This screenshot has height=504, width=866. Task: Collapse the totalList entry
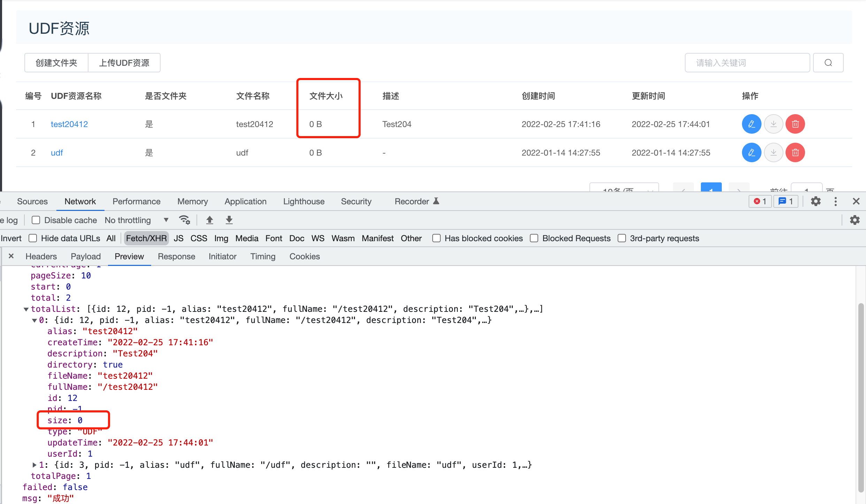26,309
